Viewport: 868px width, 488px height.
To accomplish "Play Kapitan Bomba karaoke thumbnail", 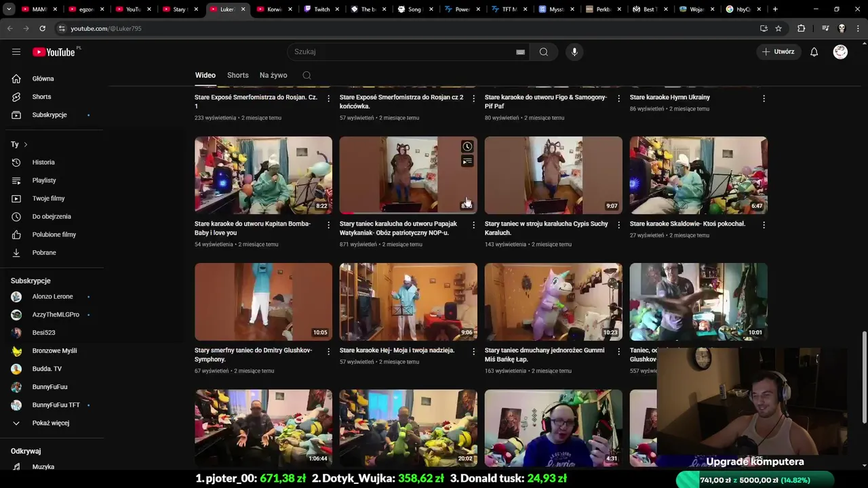I will [x=263, y=175].
